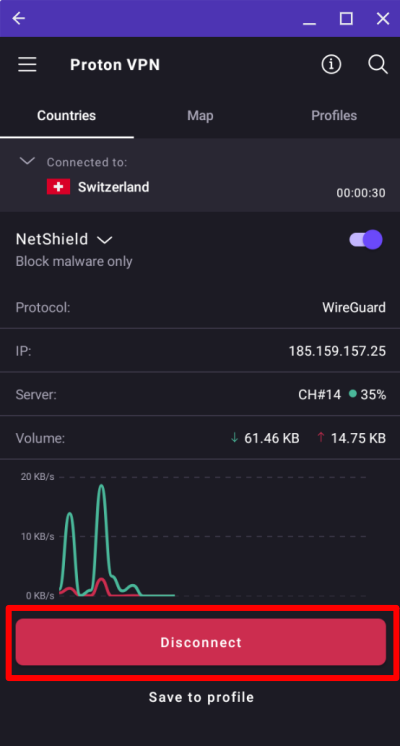400x746 pixels.
Task: Open the hamburger navigation menu
Action: 27,64
